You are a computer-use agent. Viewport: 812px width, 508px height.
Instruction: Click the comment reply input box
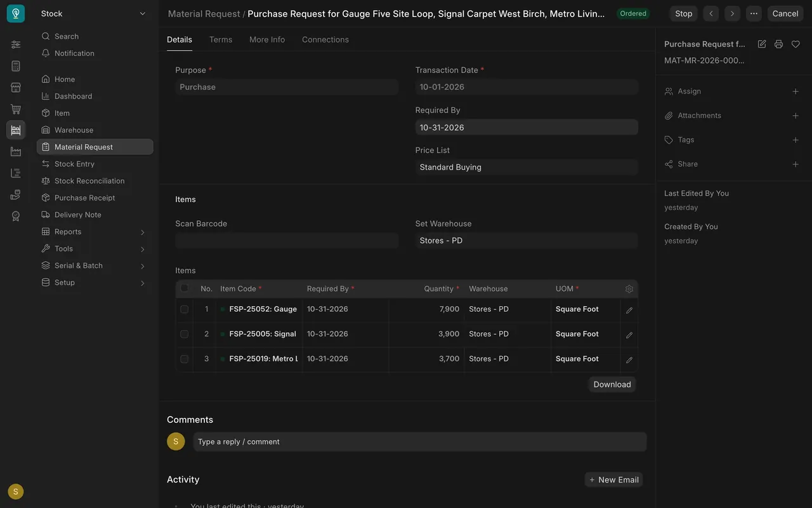420,442
